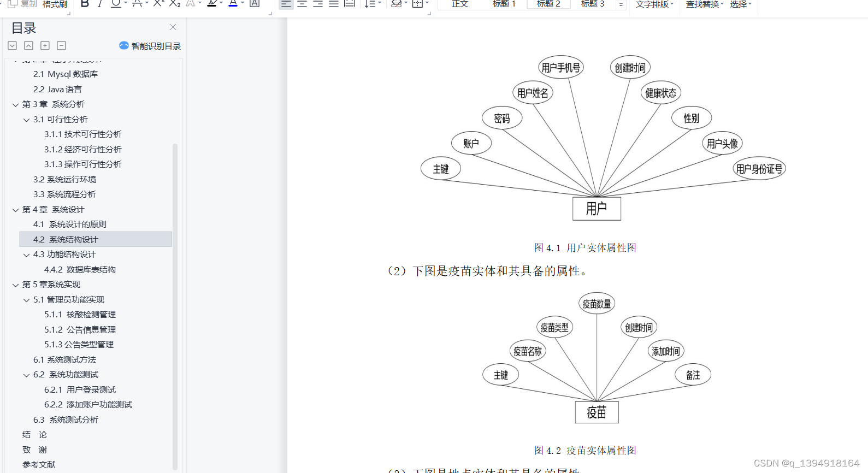Collapse the 5.1 管理员功能实现 node
Viewport: 868px width, 473px height.
pyautogui.click(x=26, y=300)
